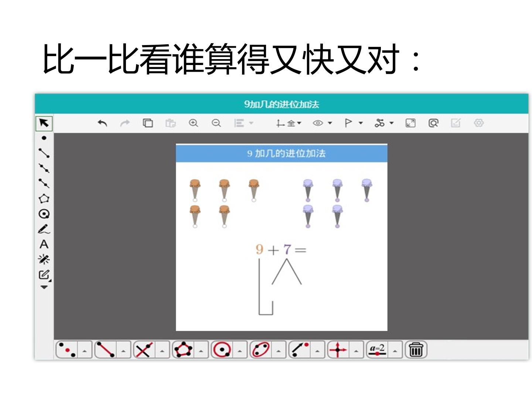Select the text 'A' tool

coord(44,244)
